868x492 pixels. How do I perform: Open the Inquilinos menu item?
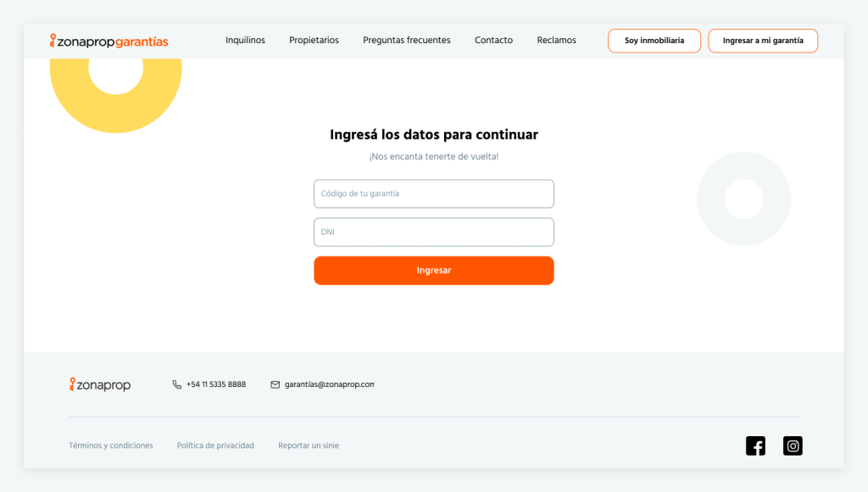pos(245,41)
